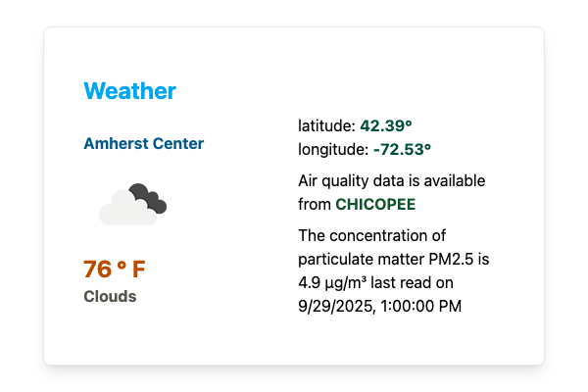The width and height of the screenshot is (588, 392).
Task: Click the CHICOPEE station name
Action: point(375,204)
